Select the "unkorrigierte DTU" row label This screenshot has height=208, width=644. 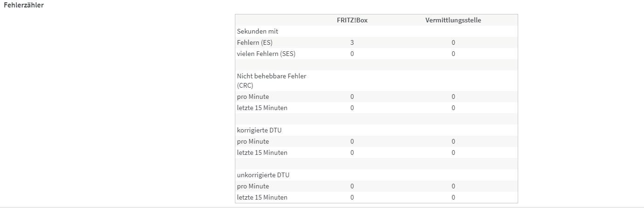pyautogui.click(x=263, y=175)
